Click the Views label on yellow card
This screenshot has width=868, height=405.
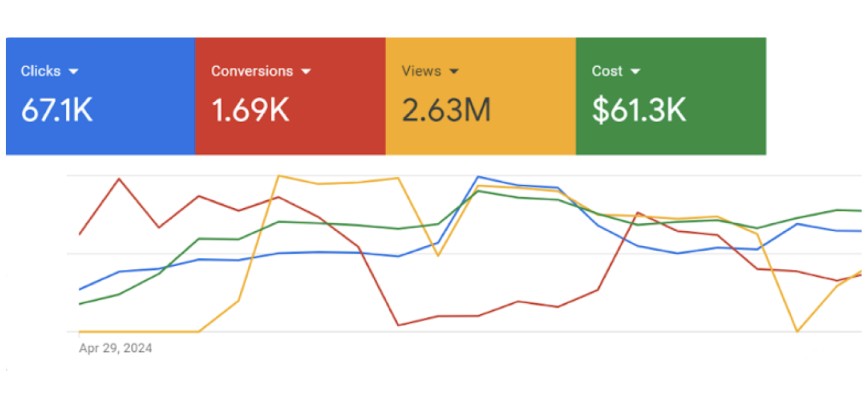coord(421,71)
